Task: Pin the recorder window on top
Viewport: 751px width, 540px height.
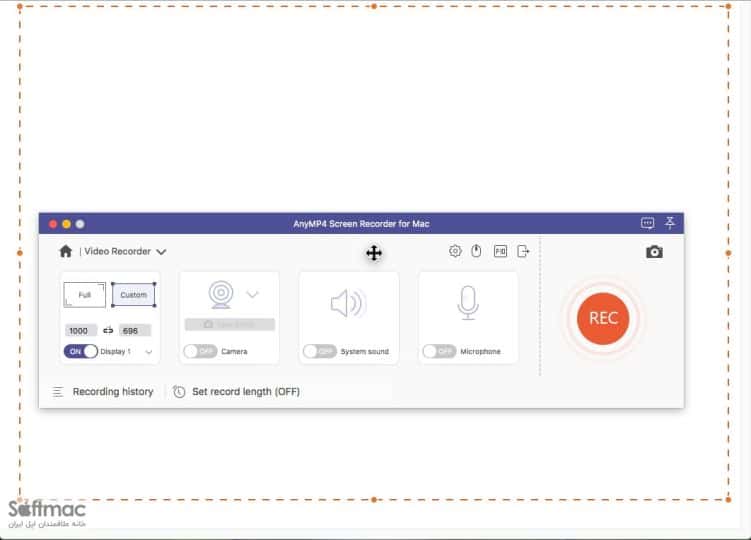Action: tap(670, 223)
